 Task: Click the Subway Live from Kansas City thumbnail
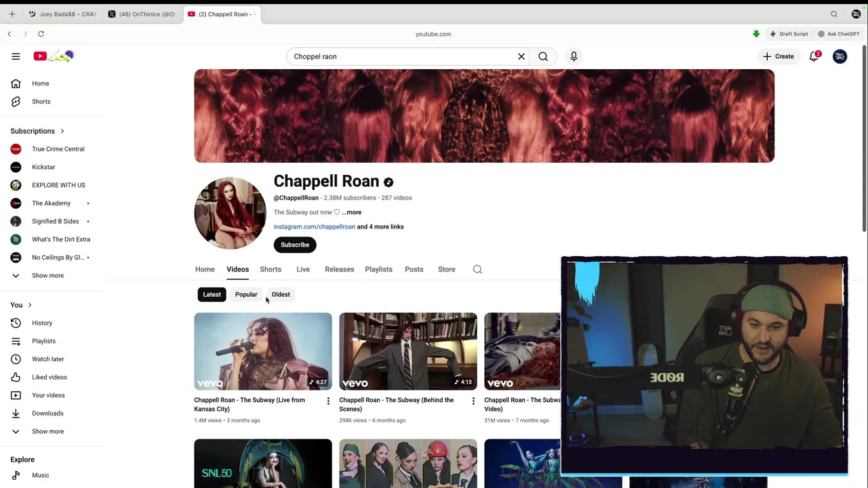tap(263, 351)
